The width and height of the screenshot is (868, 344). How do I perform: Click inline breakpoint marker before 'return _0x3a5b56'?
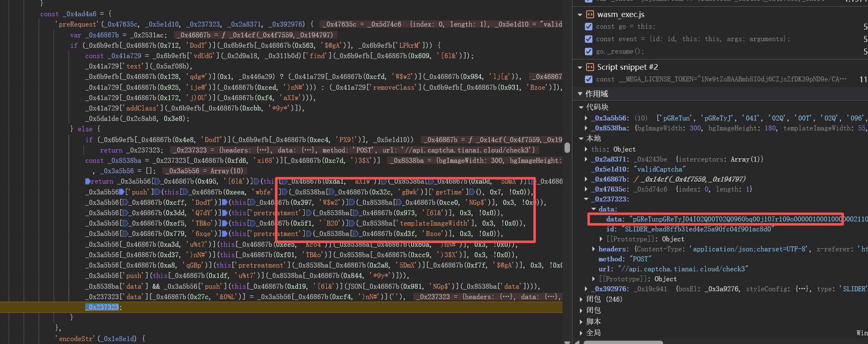[88, 182]
